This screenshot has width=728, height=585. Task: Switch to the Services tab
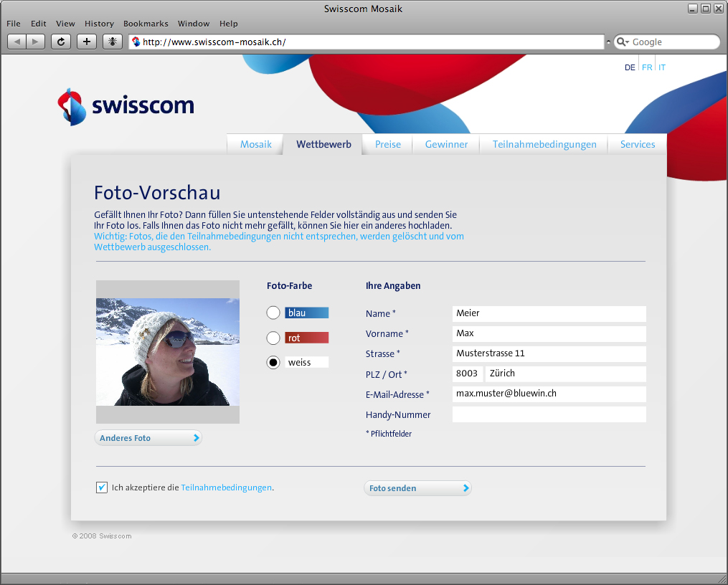(638, 144)
